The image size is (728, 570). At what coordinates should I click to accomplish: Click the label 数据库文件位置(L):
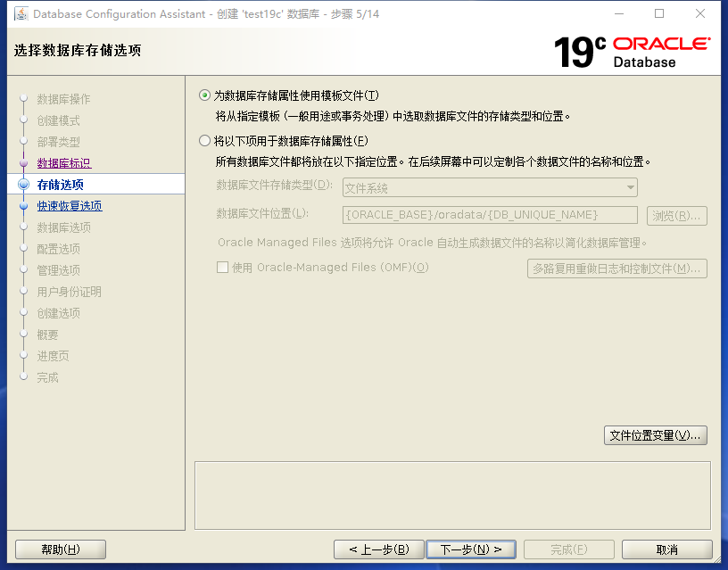click(263, 213)
